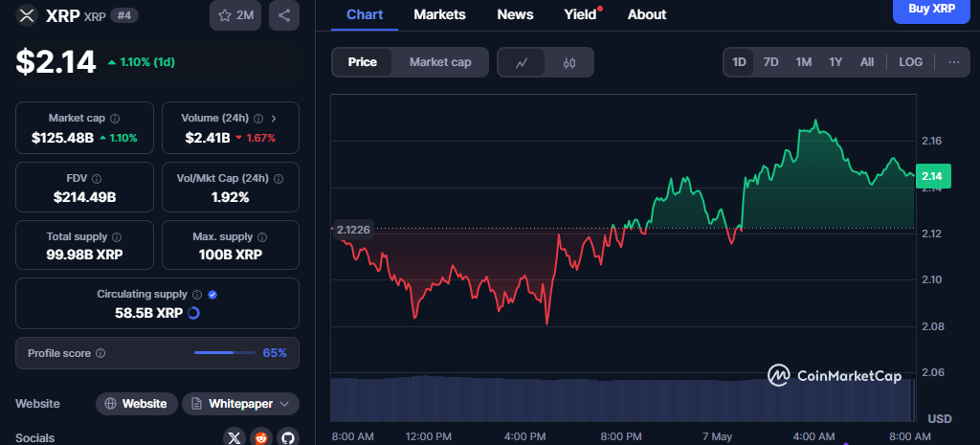
Task: Open chart more options ellipsis
Action: coord(954,62)
